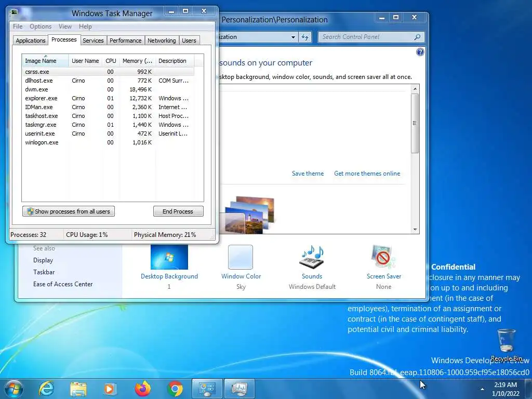
Task: Sort by Memory column header
Action: (137, 61)
